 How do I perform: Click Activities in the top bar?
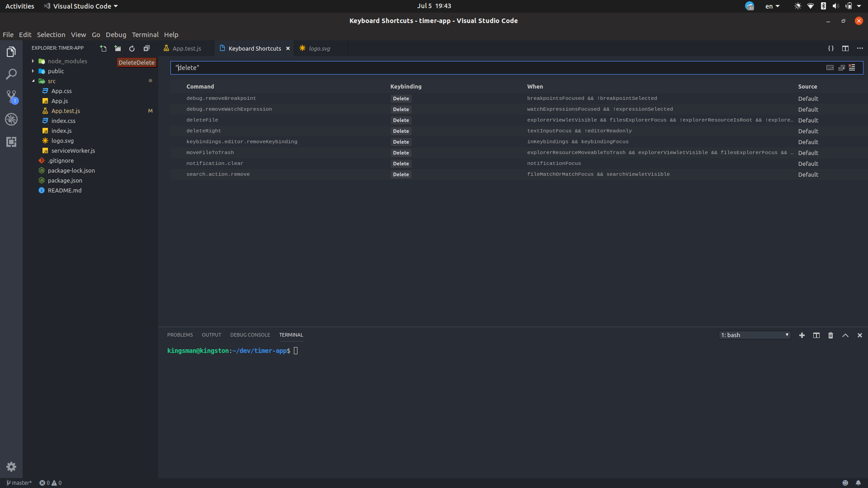20,6
